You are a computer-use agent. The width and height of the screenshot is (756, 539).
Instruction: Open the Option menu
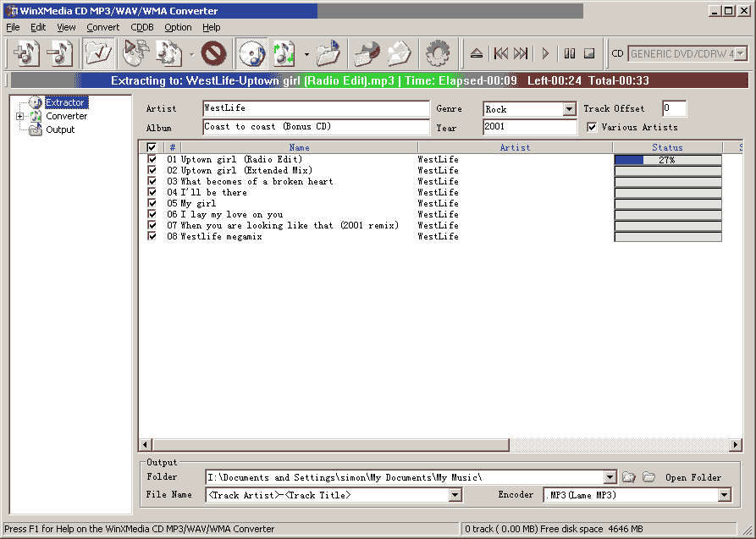pyautogui.click(x=178, y=27)
